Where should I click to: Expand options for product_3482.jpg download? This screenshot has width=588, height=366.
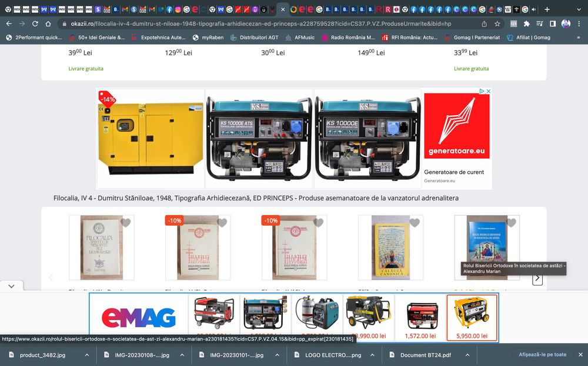(87, 355)
